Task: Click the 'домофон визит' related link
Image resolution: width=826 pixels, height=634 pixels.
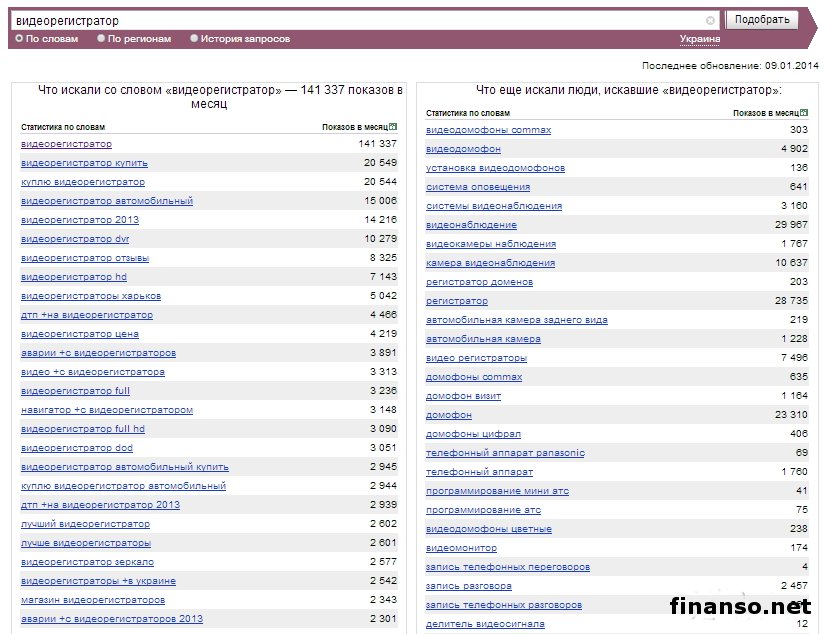Action: (x=463, y=396)
